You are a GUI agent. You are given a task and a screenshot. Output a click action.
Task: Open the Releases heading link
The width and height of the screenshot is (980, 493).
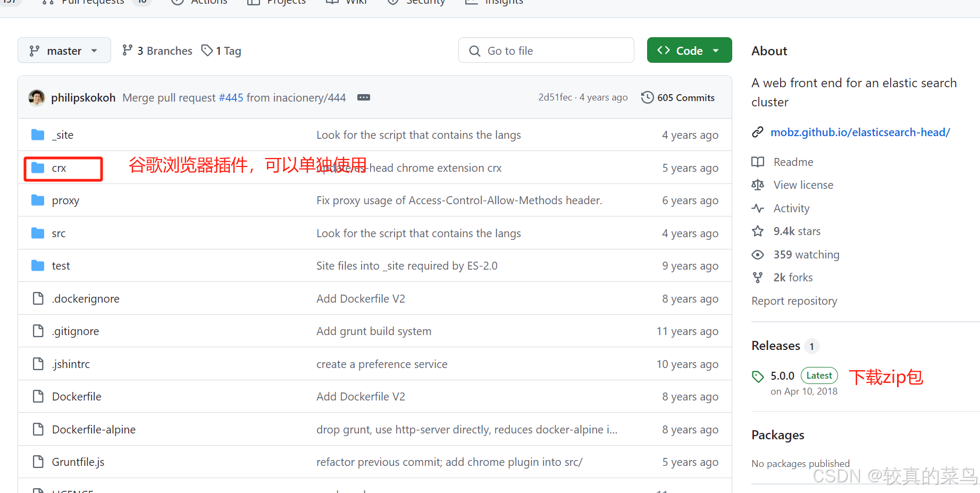click(775, 346)
